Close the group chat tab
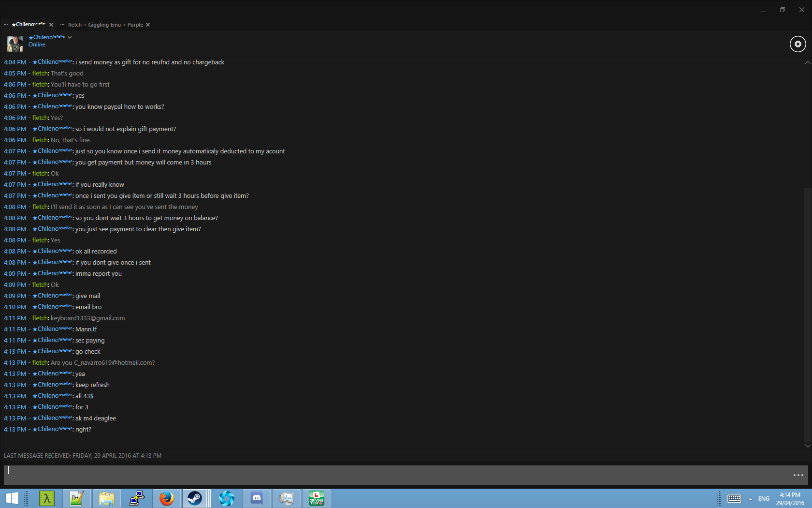812x508 pixels. pos(148,25)
